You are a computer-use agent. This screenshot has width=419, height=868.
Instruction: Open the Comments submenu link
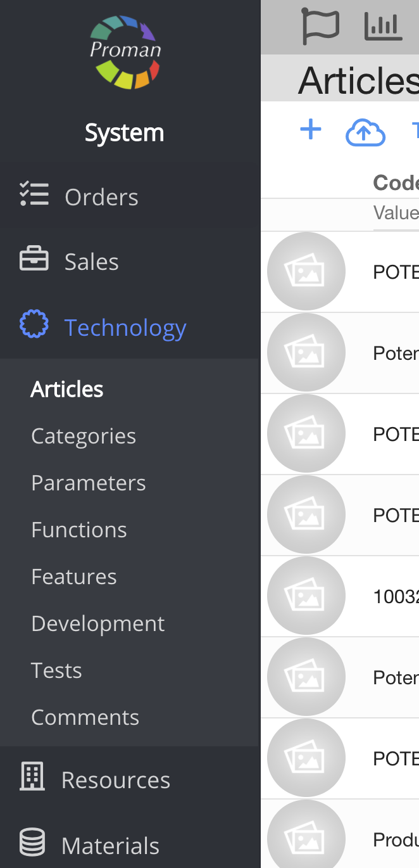pos(85,717)
